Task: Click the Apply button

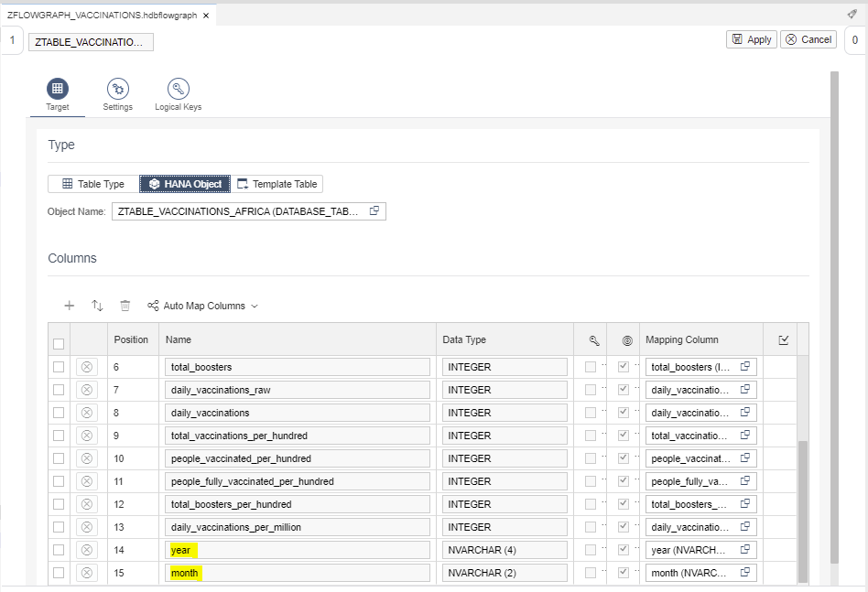Action: (752, 39)
